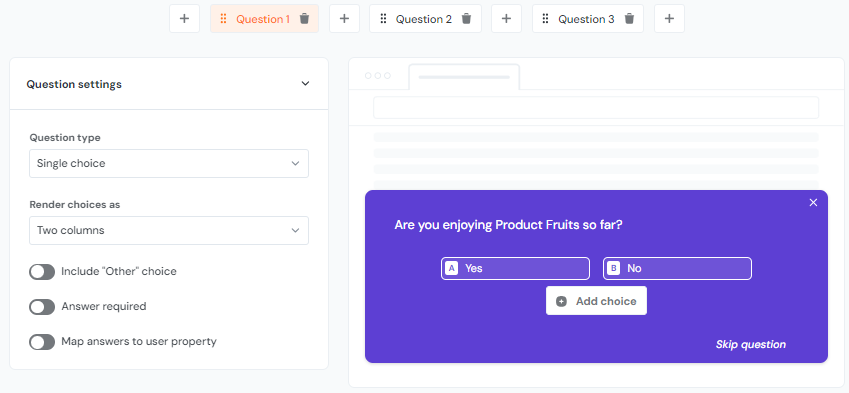Screen dimensions: 849x393
Task: Turn on Answer required
Action: 42,307
